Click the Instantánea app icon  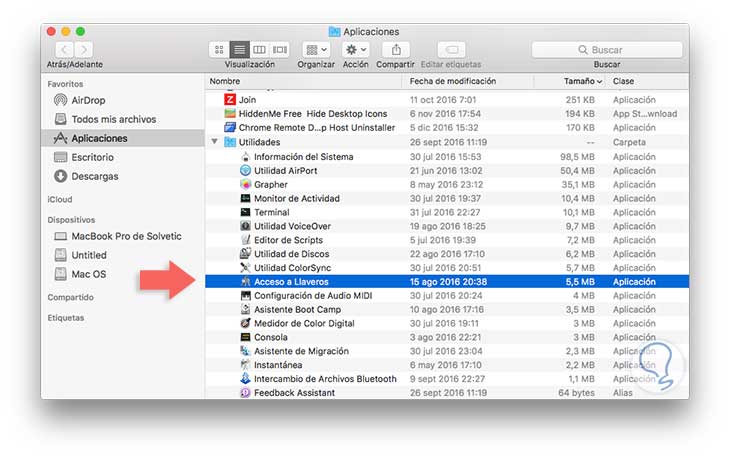coord(245,365)
